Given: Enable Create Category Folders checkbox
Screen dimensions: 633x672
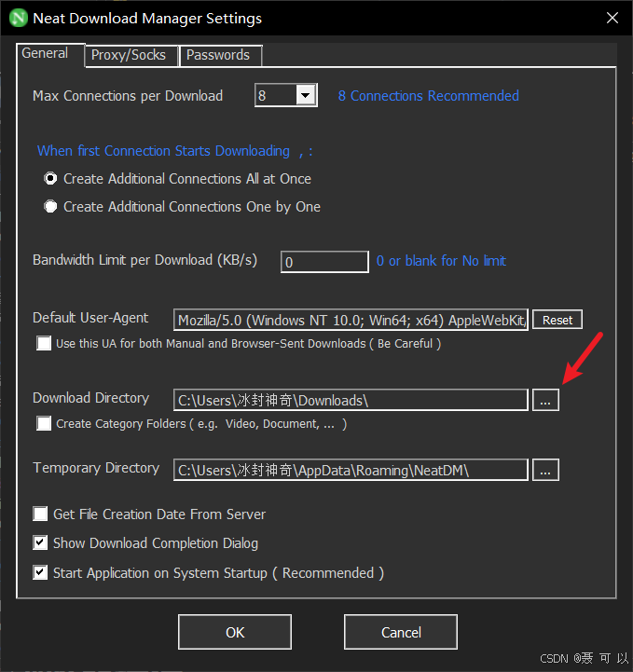Looking at the screenshot, I should click(x=44, y=423).
